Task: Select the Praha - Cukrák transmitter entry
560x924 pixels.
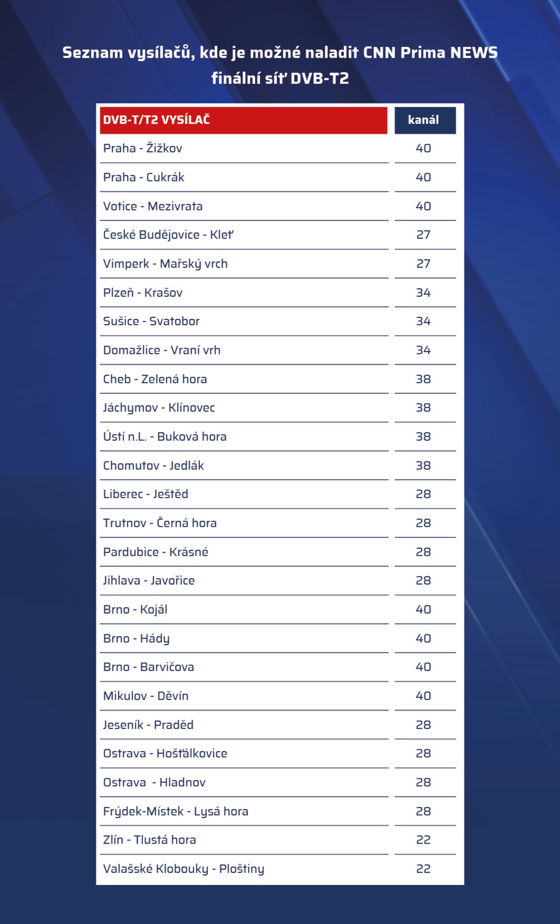Action: pos(144,177)
